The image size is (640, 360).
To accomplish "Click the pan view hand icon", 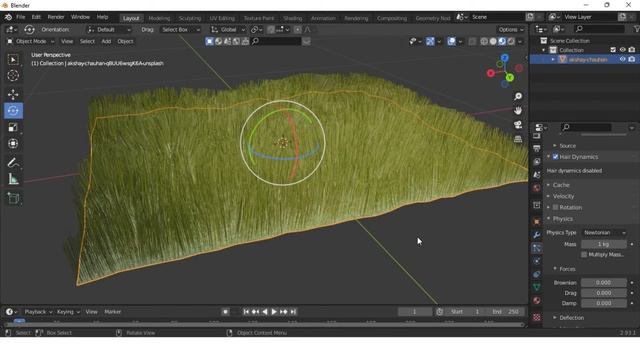I will (x=518, y=111).
